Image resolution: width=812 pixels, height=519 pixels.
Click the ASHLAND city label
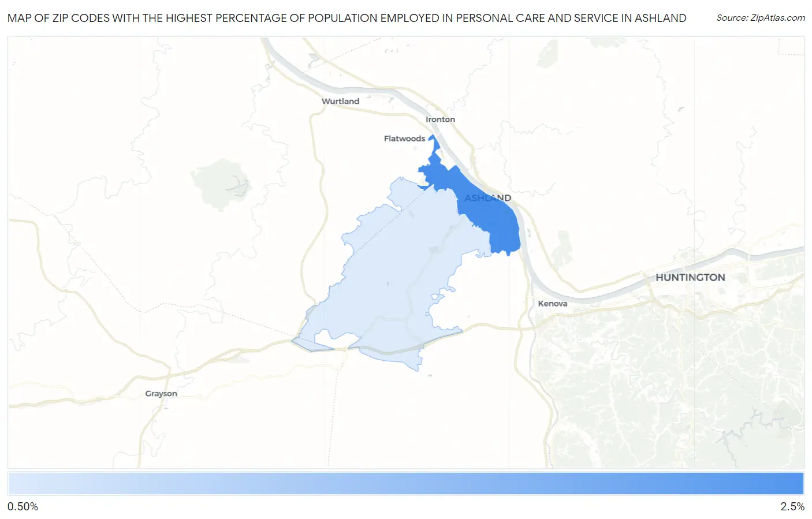pyautogui.click(x=488, y=198)
